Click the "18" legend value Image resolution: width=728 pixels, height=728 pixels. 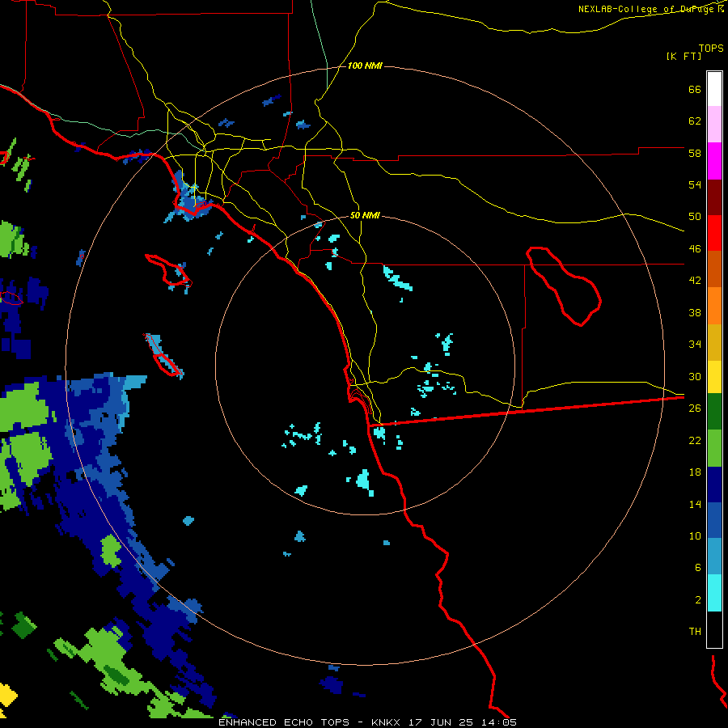tap(695, 472)
